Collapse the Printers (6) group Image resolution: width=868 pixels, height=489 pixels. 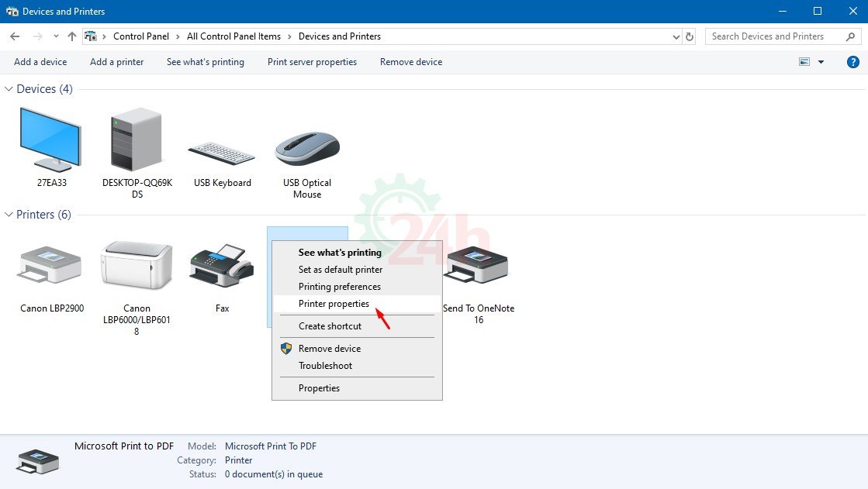[9, 215]
